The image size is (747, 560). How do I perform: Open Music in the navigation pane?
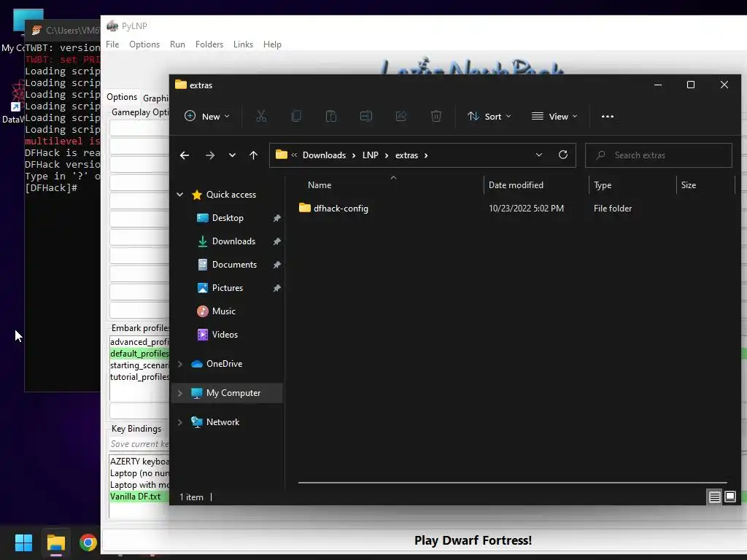point(223,311)
